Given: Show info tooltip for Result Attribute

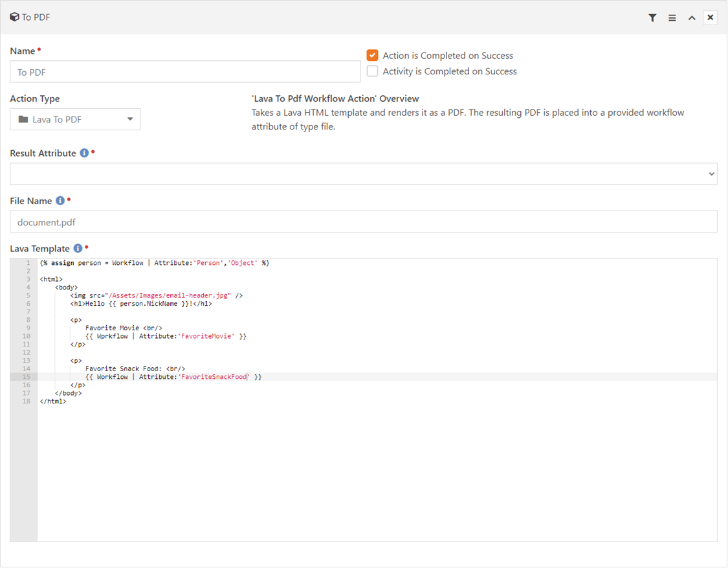Looking at the screenshot, I should 84,153.
